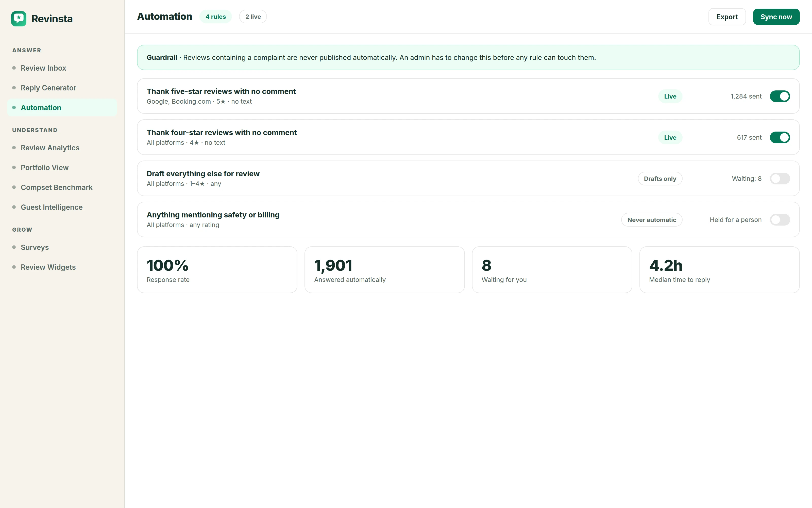Click the 1,901 Answered automatically card

pos(384,270)
